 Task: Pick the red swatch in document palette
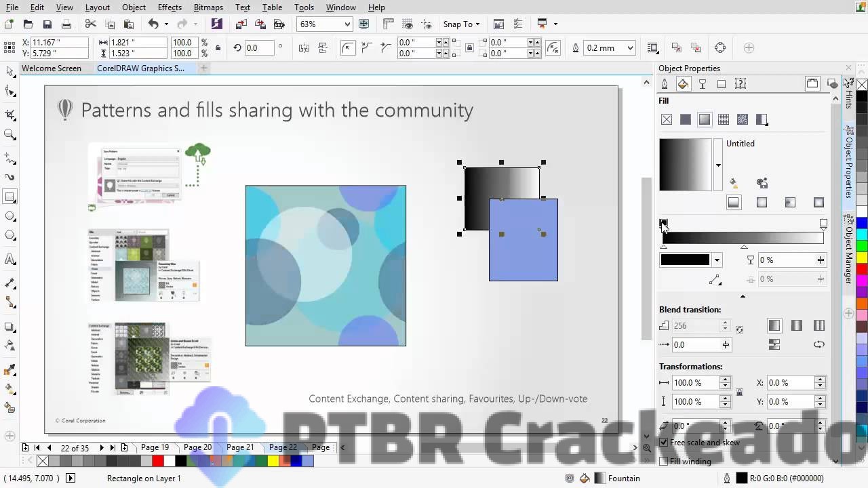coord(157,462)
